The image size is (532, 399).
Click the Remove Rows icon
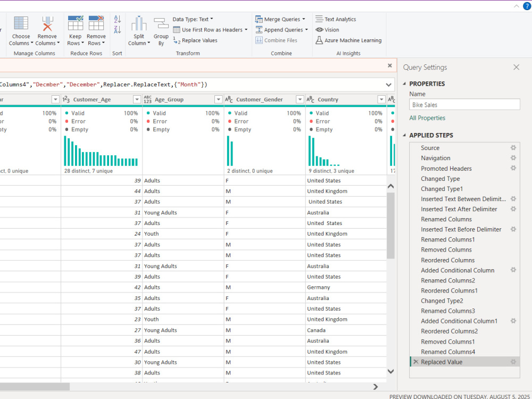tap(96, 23)
